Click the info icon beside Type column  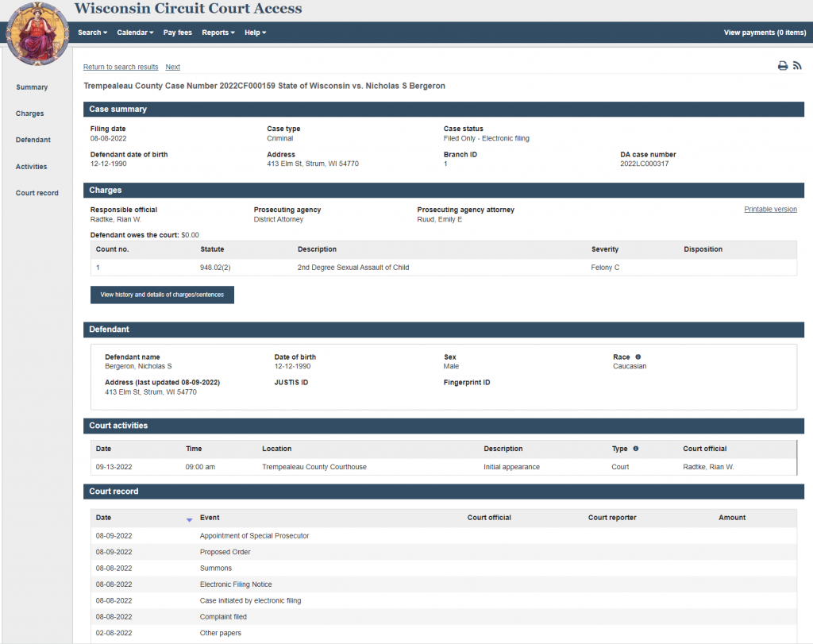[635, 449]
